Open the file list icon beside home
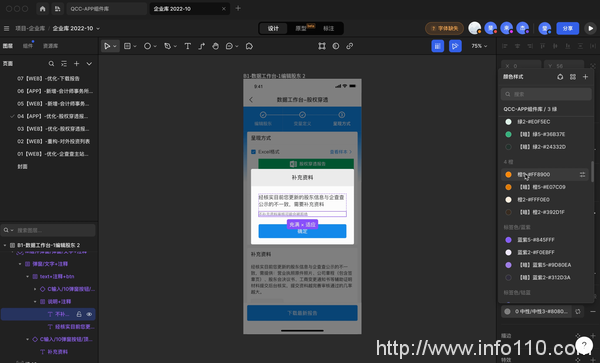Screen dimensions: 600x363 point(57,8)
